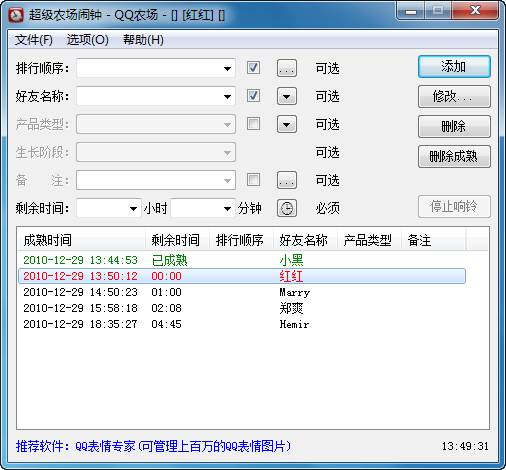Open the 好友名称 combo box
Image resolution: width=506 pixels, height=470 pixels.
tap(156, 96)
